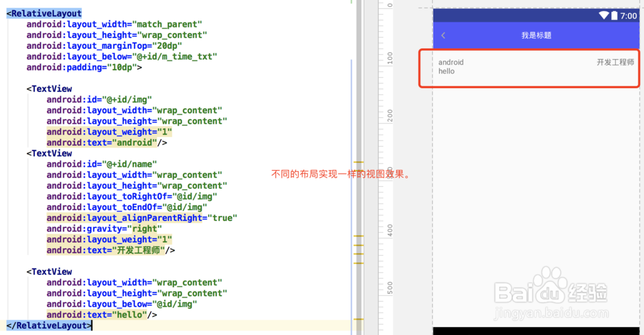Click the android:id="@+id/name" line
The height and width of the screenshot is (335, 644).
pos(102,164)
